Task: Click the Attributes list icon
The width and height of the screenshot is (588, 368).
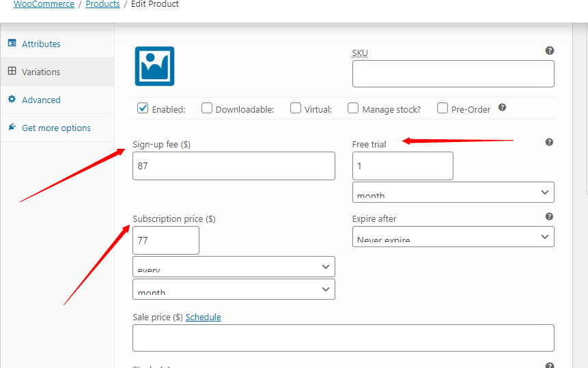Action: (x=12, y=43)
